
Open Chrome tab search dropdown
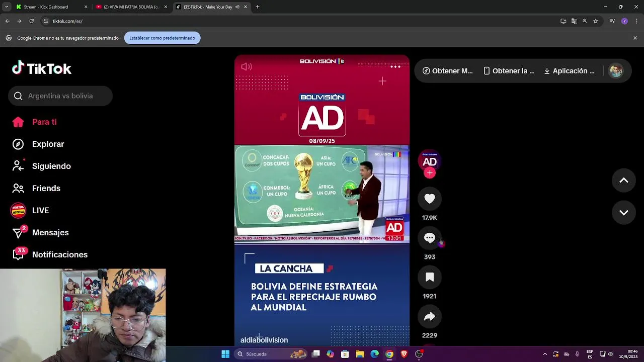point(7,7)
